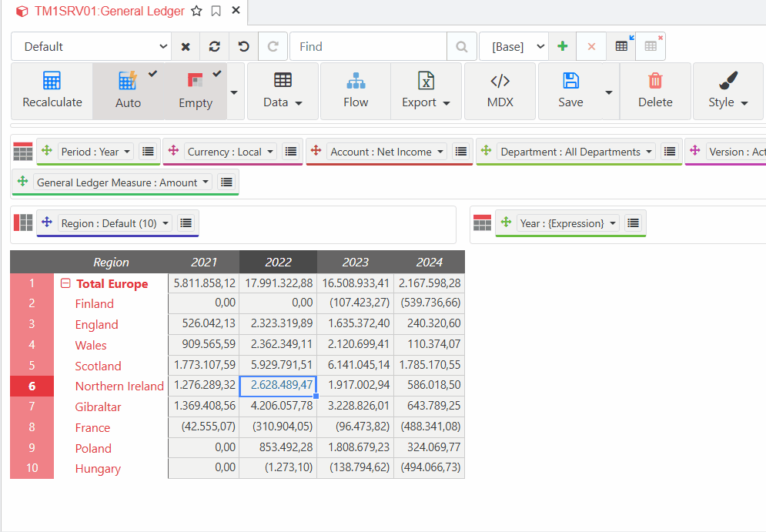Open the Default view dropdown
Image resolution: width=766 pixels, height=532 pixels.
pyautogui.click(x=91, y=46)
